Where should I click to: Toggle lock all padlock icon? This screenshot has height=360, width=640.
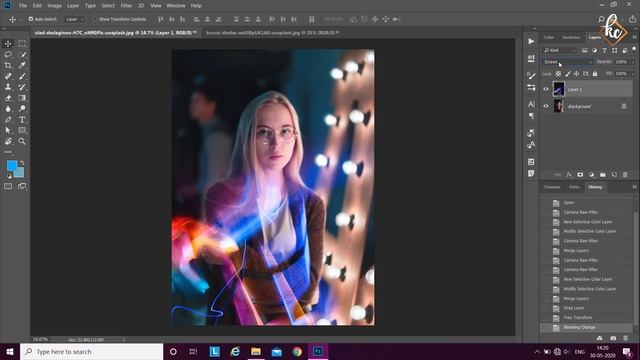tap(595, 74)
